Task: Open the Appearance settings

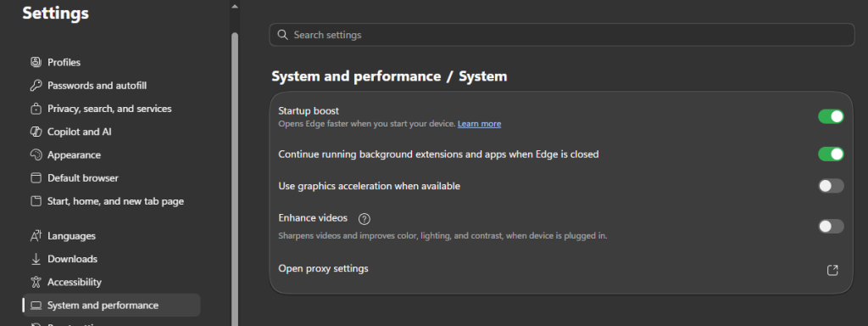Action: pyautogui.click(x=112, y=155)
